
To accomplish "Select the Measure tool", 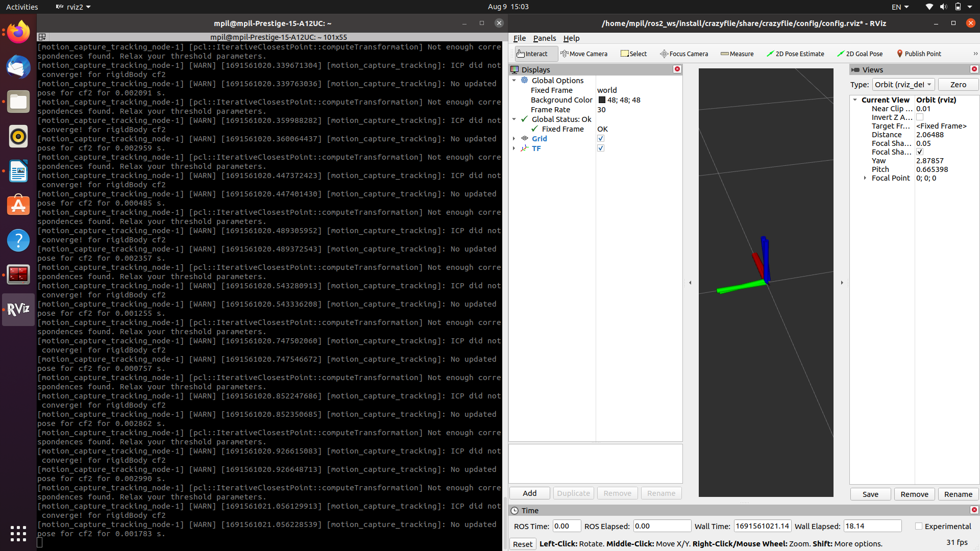I will pyautogui.click(x=737, y=54).
